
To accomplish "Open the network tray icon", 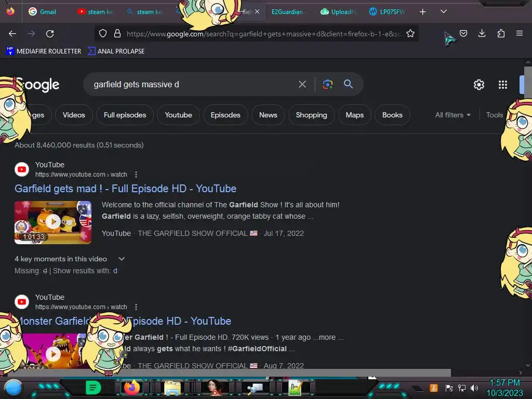I will [x=462, y=388].
